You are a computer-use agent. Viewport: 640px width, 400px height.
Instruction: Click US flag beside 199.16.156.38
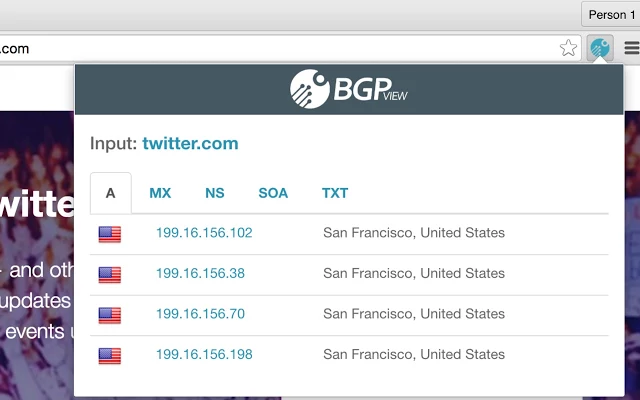pyautogui.click(x=110, y=274)
